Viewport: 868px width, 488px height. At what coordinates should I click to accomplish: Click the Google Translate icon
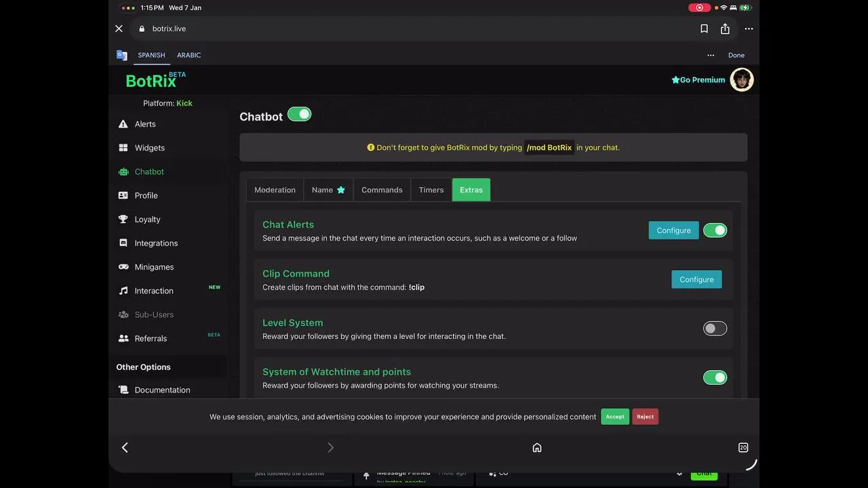tap(122, 56)
